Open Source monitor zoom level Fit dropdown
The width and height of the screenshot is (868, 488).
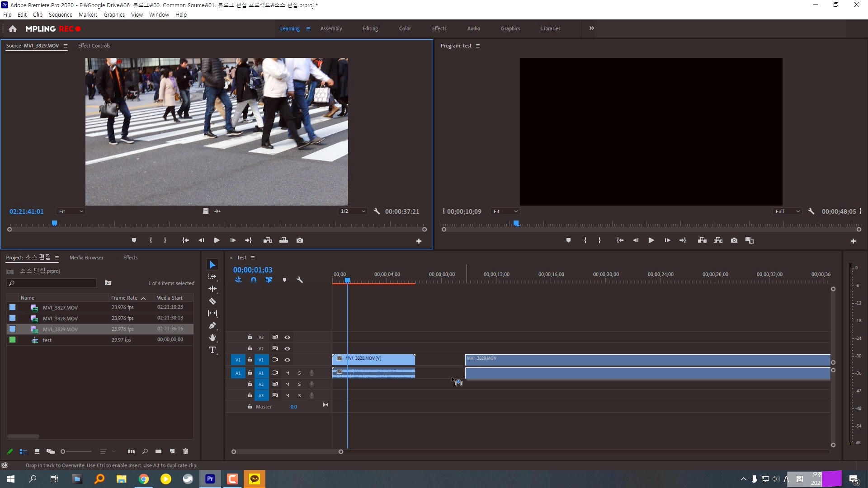coord(71,211)
